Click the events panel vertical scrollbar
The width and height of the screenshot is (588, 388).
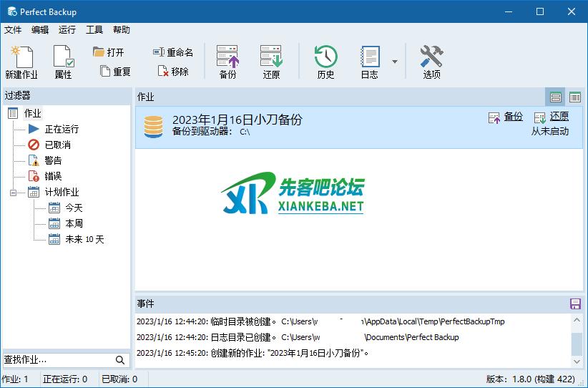point(577,344)
